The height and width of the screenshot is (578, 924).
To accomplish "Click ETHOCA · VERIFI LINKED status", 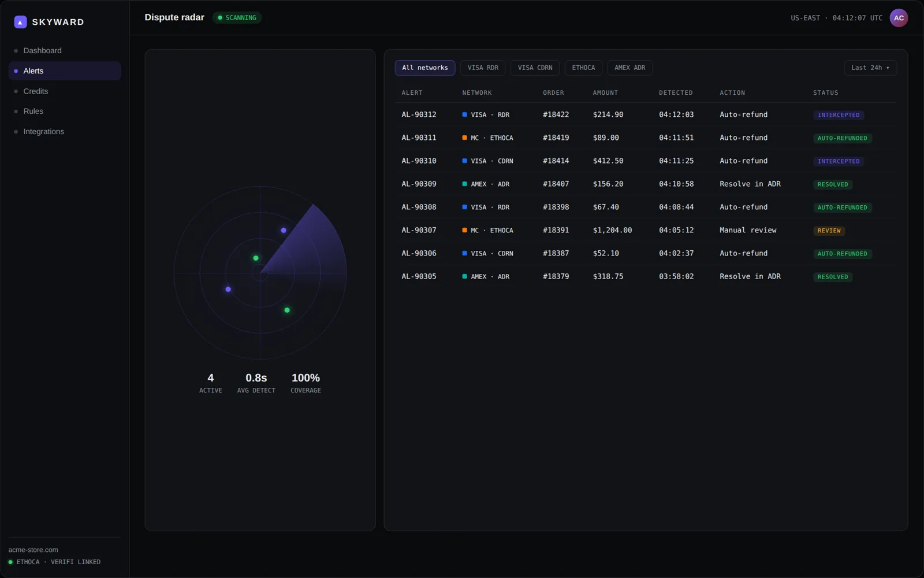I will (55, 562).
